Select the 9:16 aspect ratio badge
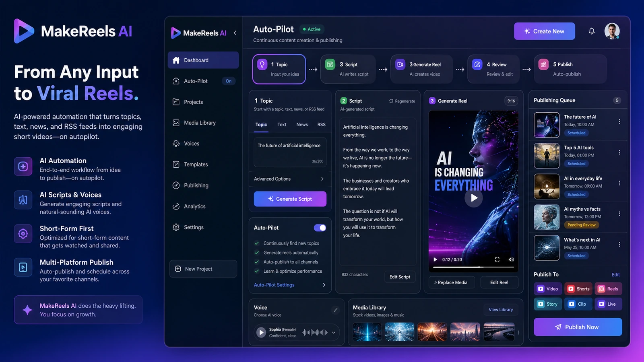Image resolution: width=644 pixels, height=362 pixels. tap(511, 101)
